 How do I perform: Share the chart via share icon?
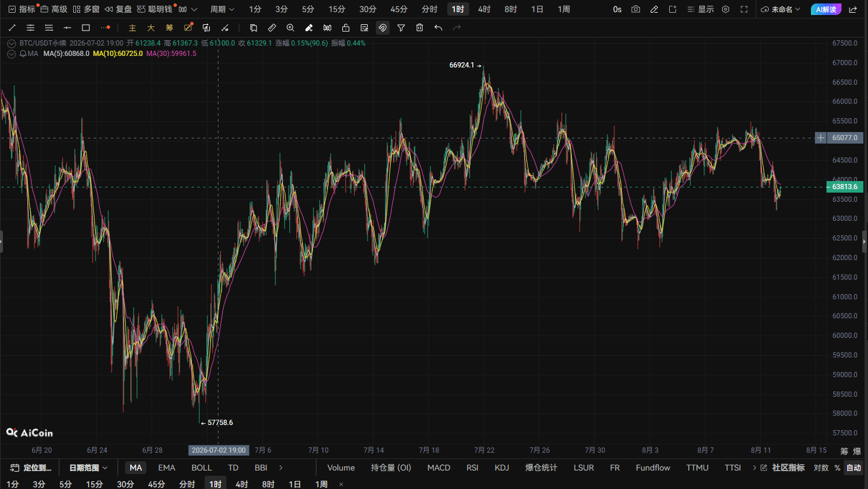click(853, 9)
